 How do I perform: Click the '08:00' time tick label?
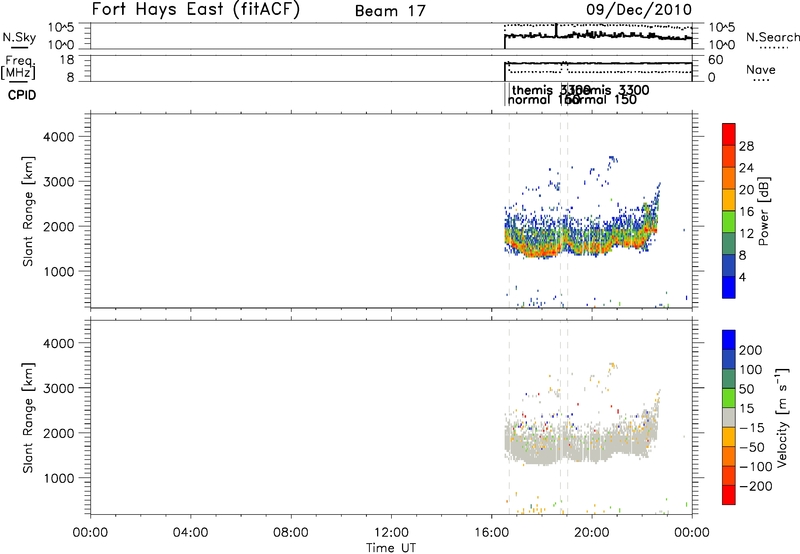coord(291,533)
